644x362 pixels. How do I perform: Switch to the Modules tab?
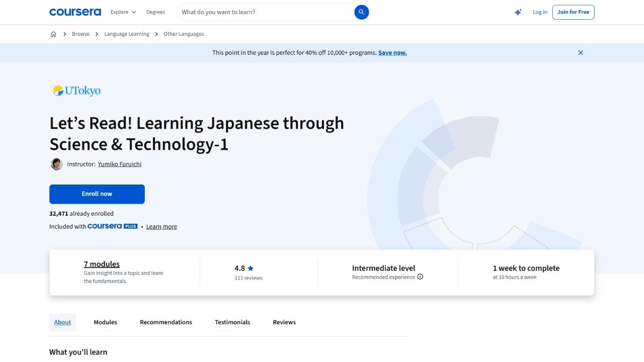(105, 322)
